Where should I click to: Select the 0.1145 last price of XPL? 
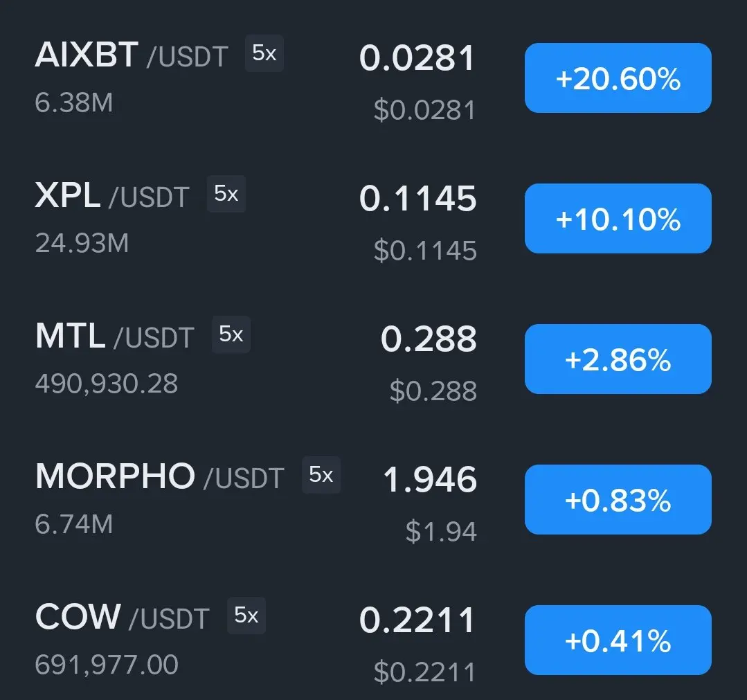coord(417,199)
